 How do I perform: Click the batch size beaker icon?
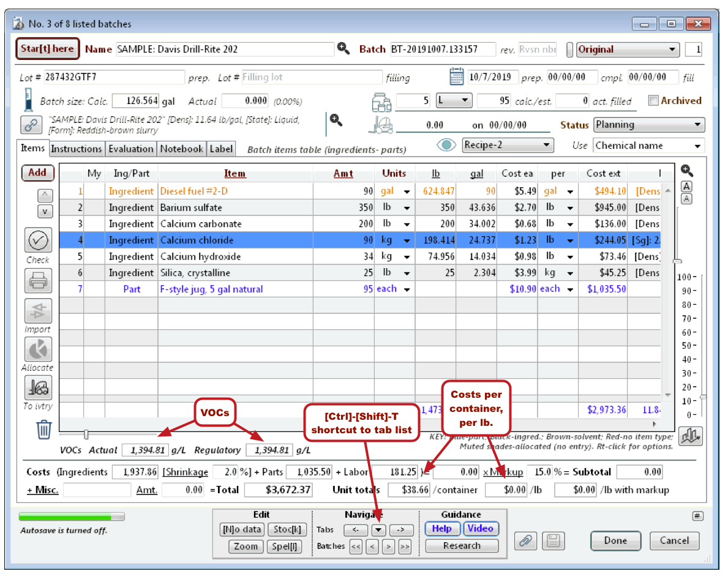click(28, 100)
